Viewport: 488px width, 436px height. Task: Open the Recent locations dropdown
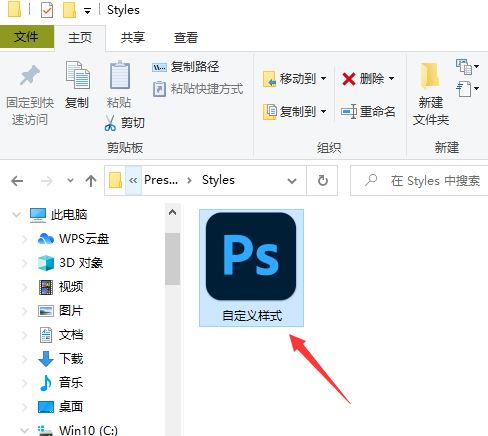(70, 181)
